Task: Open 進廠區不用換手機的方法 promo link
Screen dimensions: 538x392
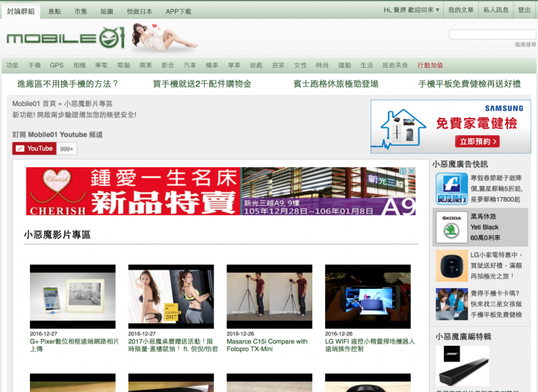Action: 67,84
